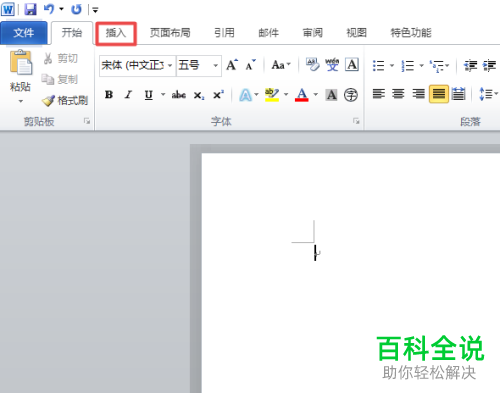Undo the last action
Viewport: 500px width, 393px height.
pos(49,9)
